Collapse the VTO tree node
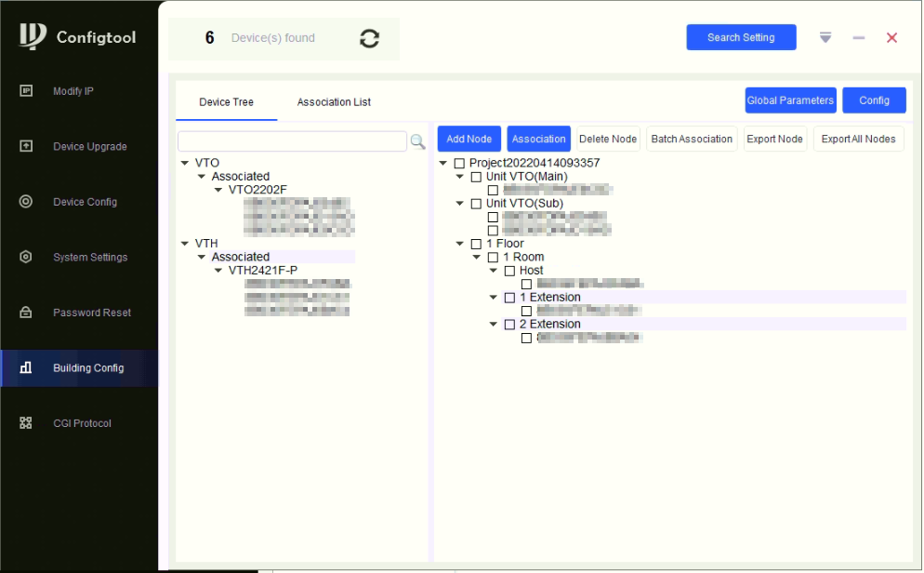This screenshot has width=924, height=573. tap(186, 164)
